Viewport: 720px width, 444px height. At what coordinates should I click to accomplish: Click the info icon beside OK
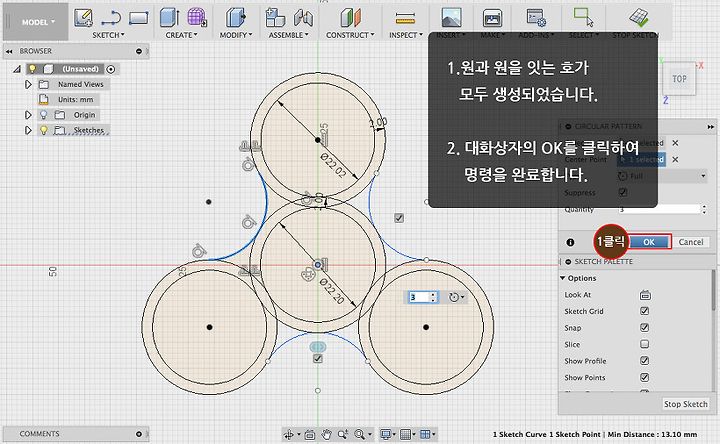(570, 242)
